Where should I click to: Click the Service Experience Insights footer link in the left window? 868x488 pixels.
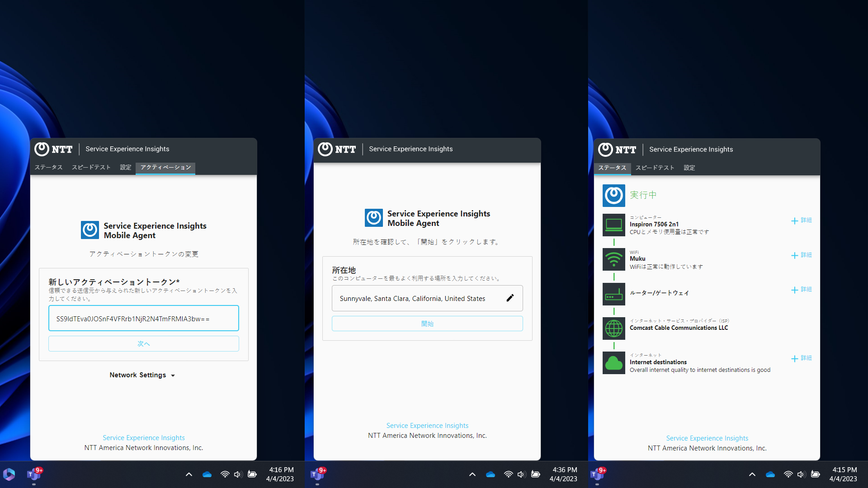(144, 438)
